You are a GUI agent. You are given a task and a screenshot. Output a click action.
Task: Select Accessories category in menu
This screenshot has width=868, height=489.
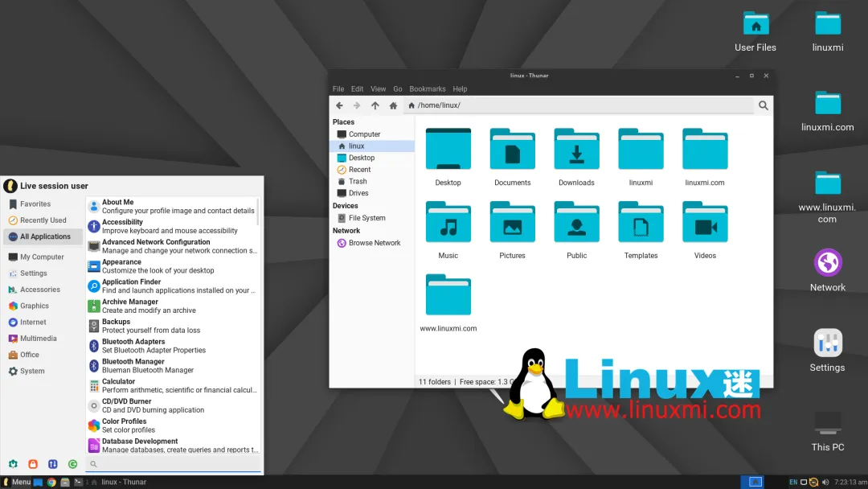tap(43, 290)
